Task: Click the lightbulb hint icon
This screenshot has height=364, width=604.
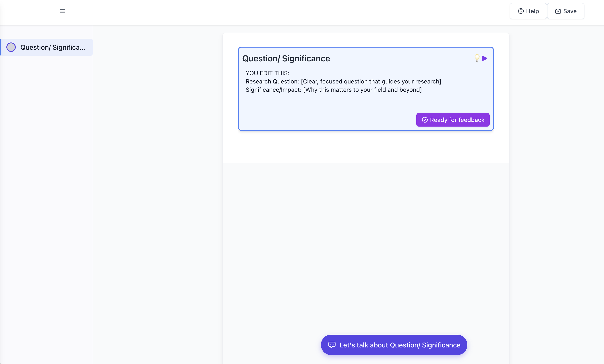Action: click(x=477, y=58)
